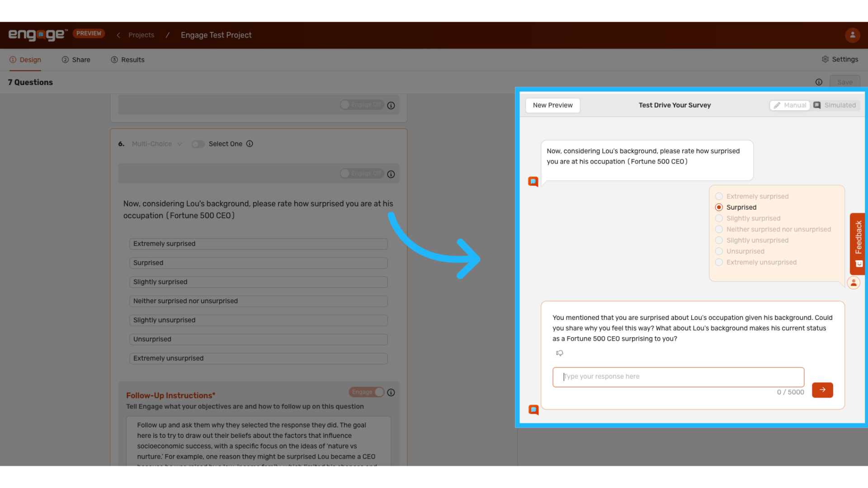
Task: Edit Slightly unsurprised option field
Action: pos(259,320)
